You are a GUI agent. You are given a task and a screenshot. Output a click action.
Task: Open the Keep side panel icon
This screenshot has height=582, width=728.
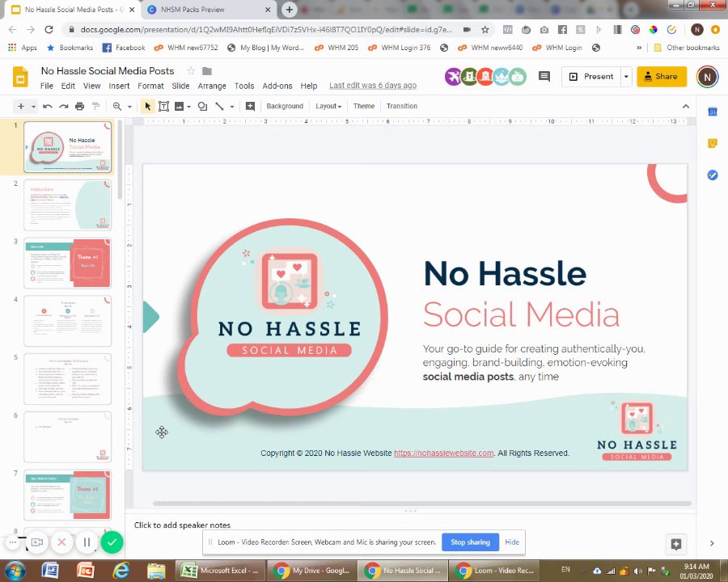click(712, 143)
